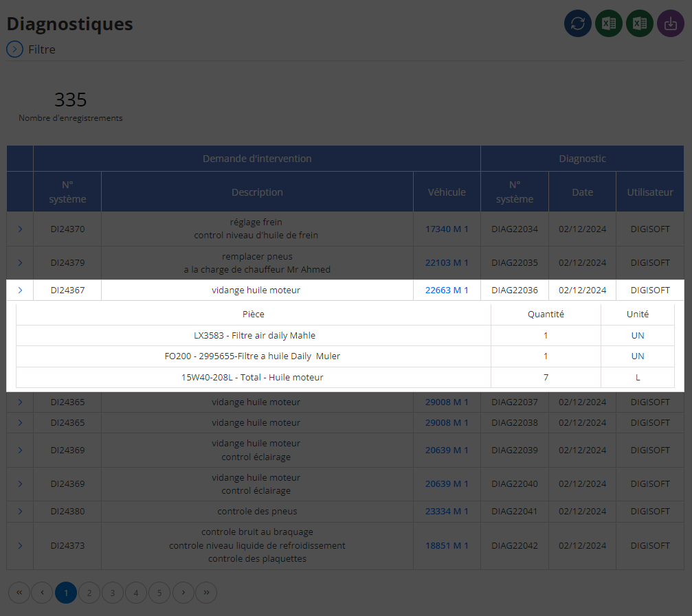This screenshot has width=692, height=616.
Task: Go to next page with single-right arrow
Action: 183,593
